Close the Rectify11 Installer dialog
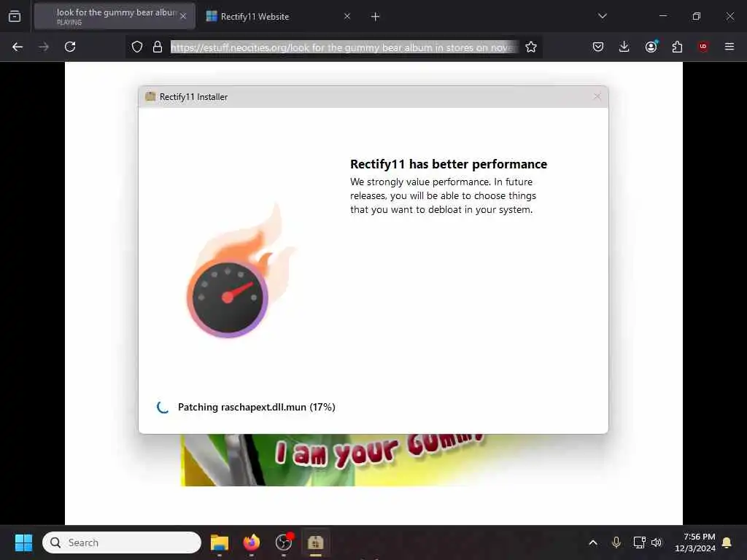This screenshot has height=560, width=747. click(x=597, y=97)
